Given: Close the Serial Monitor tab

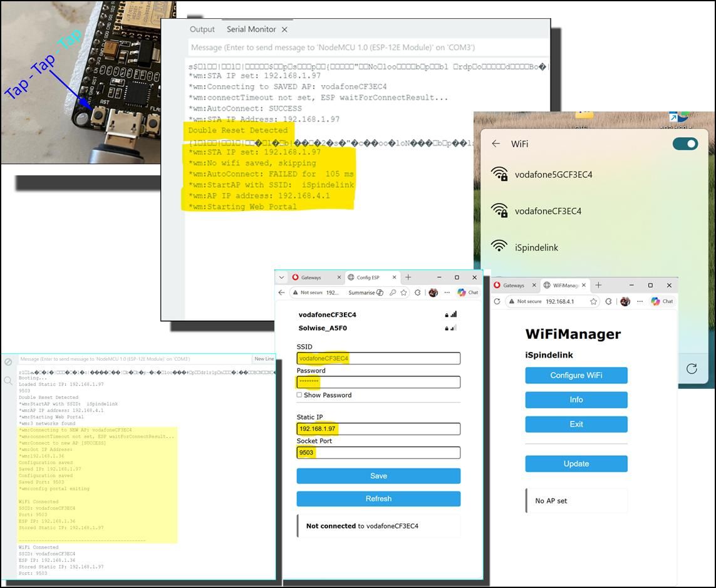Looking at the screenshot, I should click(x=284, y=29).
